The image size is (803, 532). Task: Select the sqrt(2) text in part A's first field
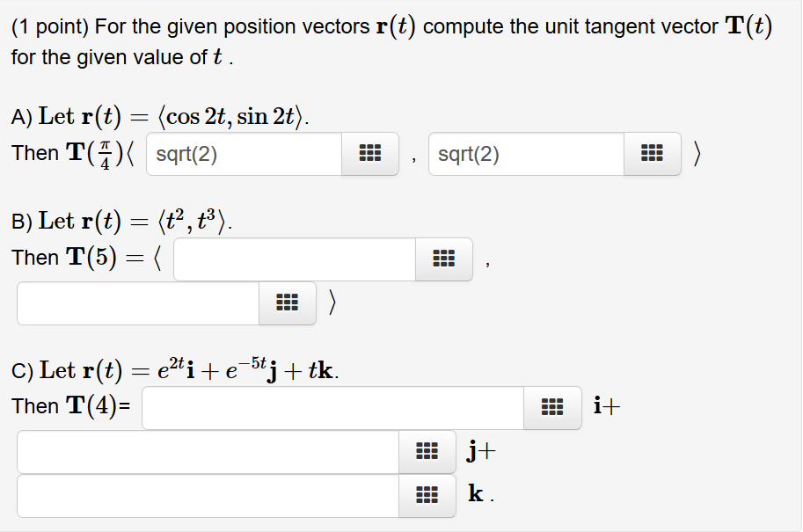[x=183, y=153]
